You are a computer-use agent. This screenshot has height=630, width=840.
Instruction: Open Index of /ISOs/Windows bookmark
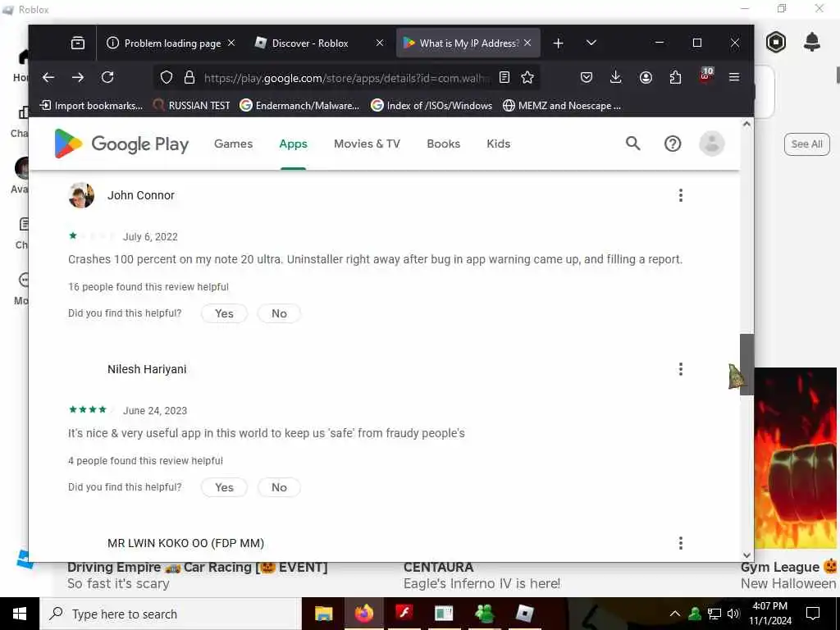[x=431, y=106]
